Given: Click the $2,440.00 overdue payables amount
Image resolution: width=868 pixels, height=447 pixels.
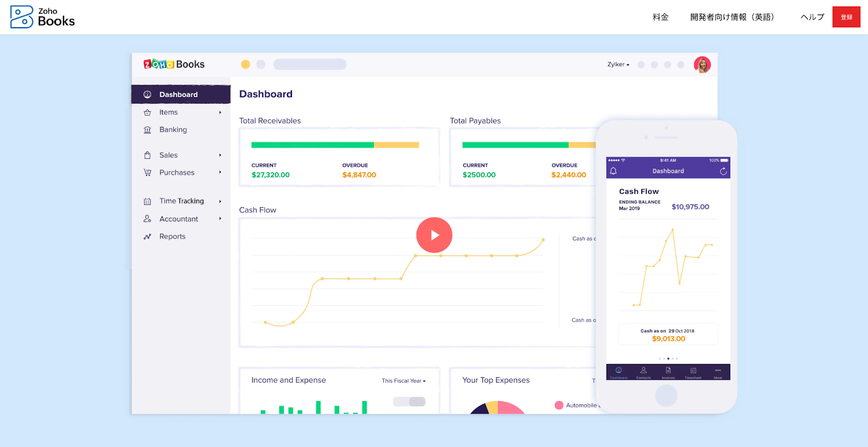Looking at the screenshot, I should (x=569, y=175).
